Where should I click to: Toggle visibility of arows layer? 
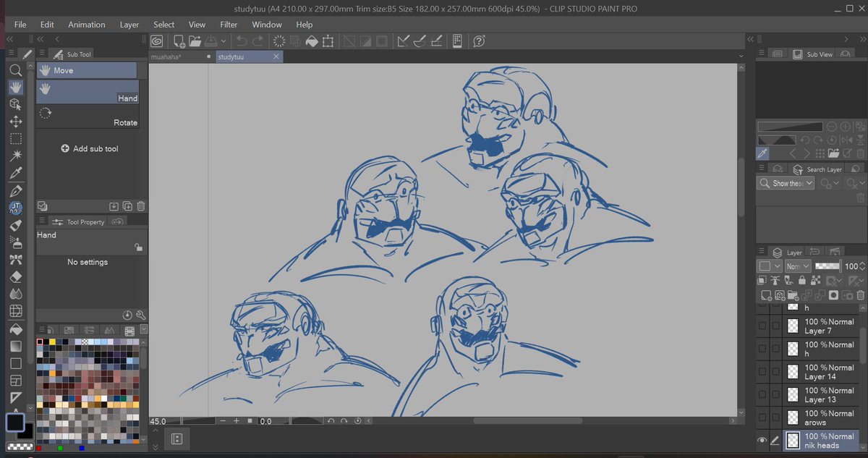click(762, 418)
